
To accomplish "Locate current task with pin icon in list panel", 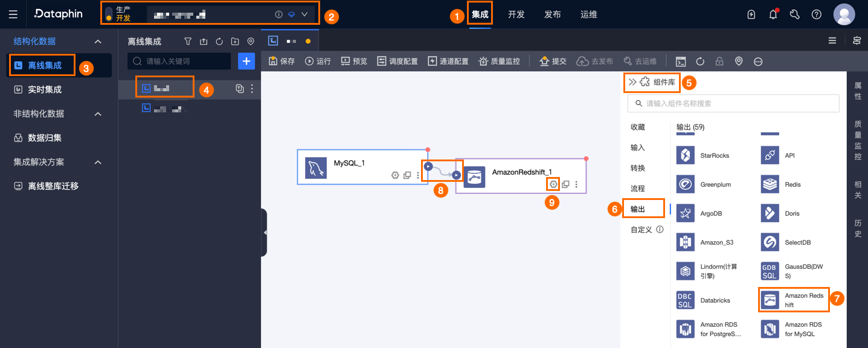I will (x=251, y=42).
